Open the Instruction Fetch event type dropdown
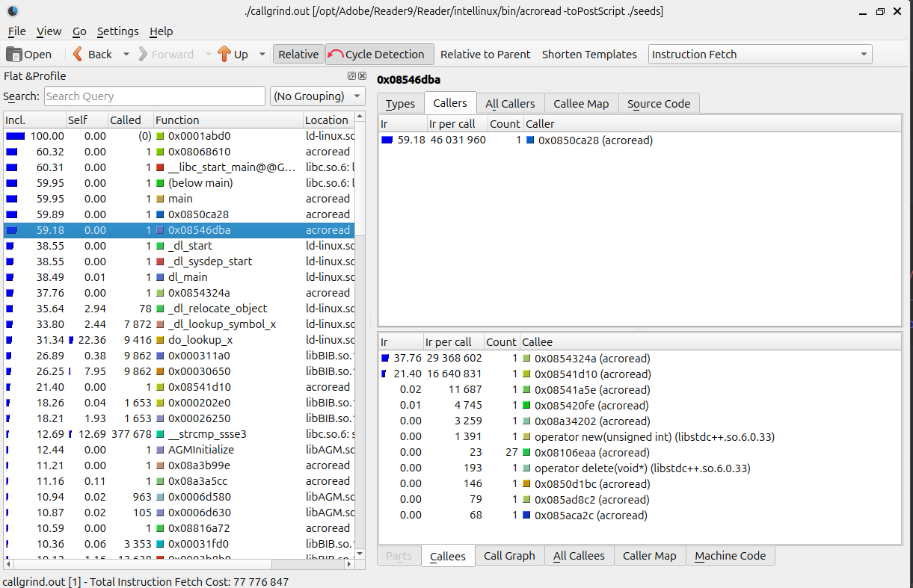Image resolution: width=913 pixels, height=588 pixels. click(x=760, y=55)
